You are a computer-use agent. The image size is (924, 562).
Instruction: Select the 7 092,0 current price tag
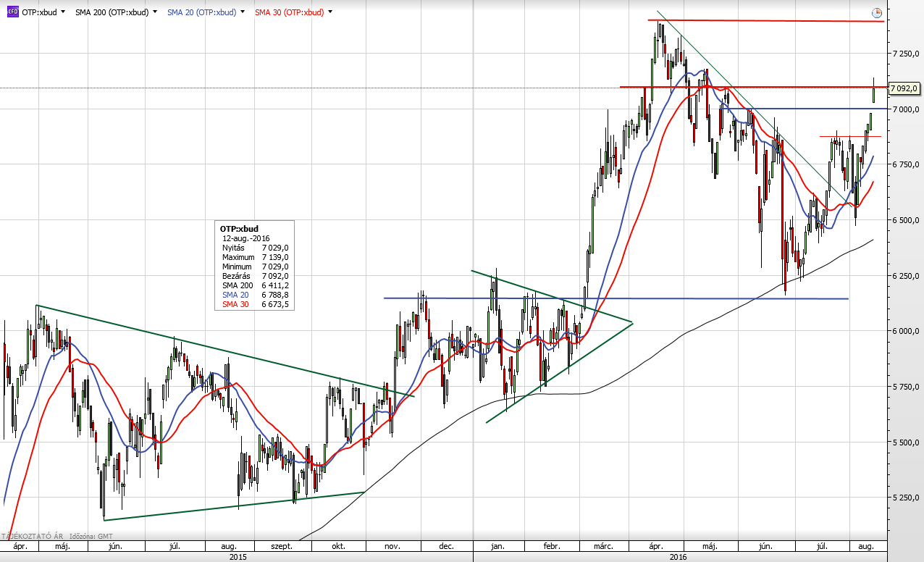click(904, 88)
